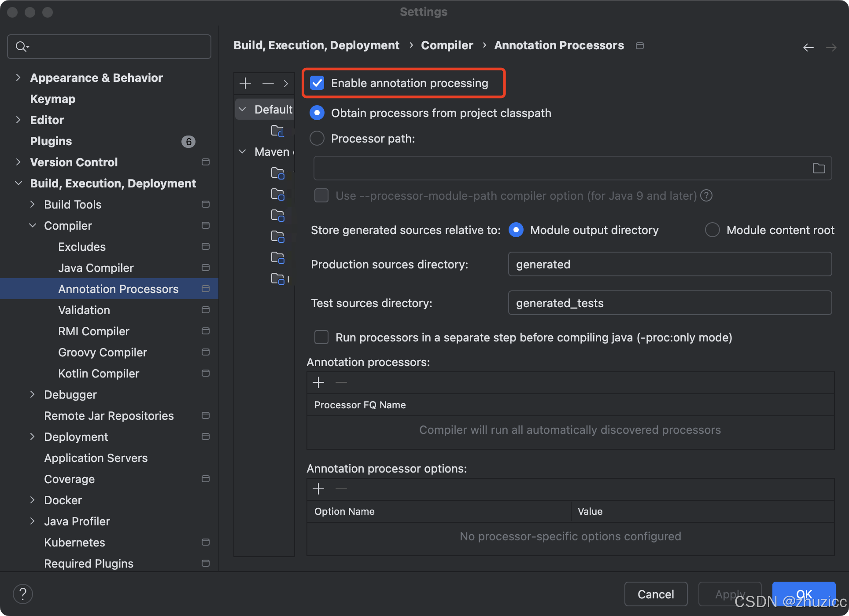Click the help question mark button
Screen dimensions: 849x616
(23, 594)
